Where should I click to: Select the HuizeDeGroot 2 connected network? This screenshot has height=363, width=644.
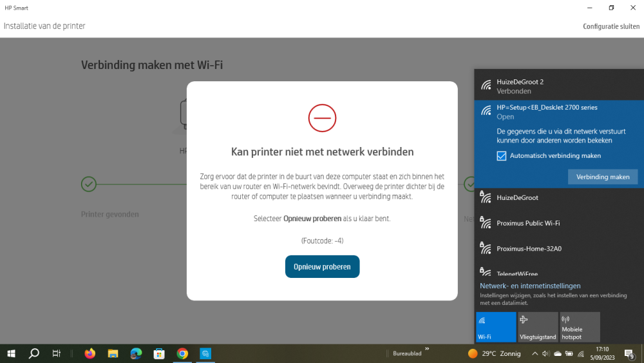(x=559, y=86)
